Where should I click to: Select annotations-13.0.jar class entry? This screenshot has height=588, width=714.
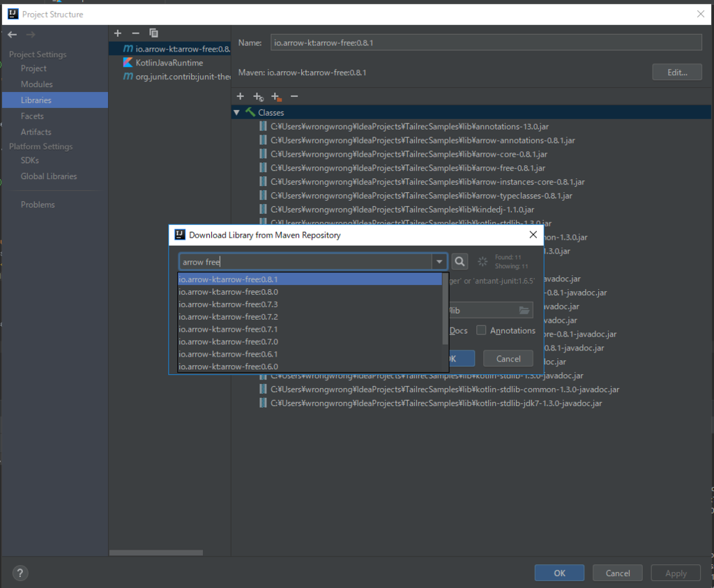(x=409, y=127)
